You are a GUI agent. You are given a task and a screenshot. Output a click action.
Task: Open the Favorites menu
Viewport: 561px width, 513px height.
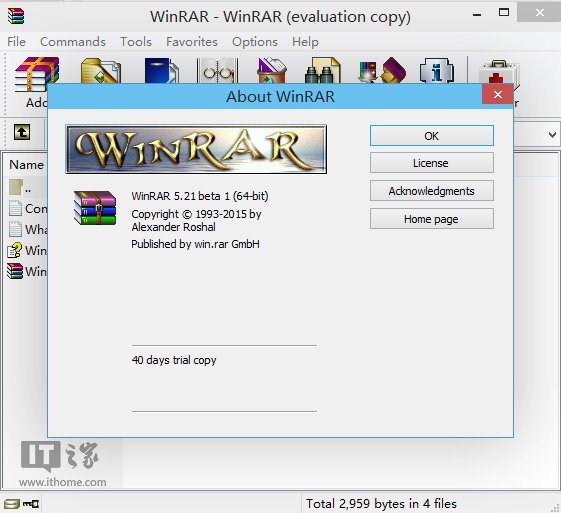[x=192, y=41]
